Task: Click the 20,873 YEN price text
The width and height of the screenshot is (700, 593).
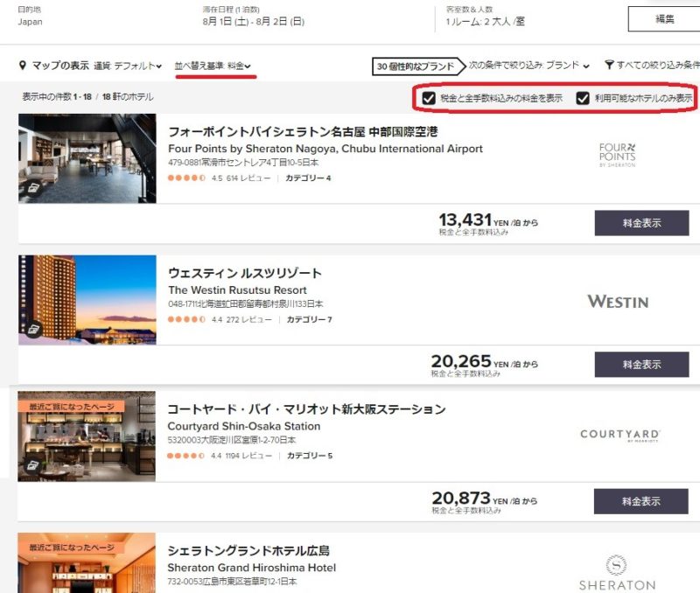Action: click(x=485, y=499)
